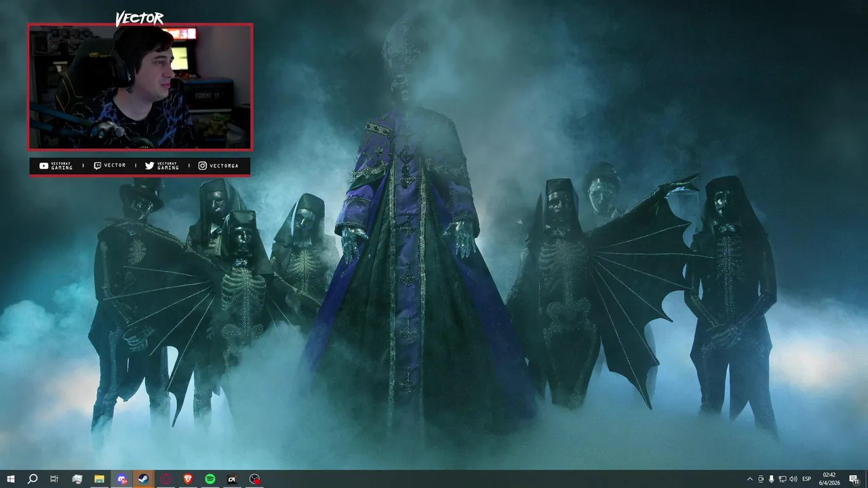Click the VECTOR Twitch handle text
Image resolution: width=868 pixels, height=488 pixels.
coord(115,165)
